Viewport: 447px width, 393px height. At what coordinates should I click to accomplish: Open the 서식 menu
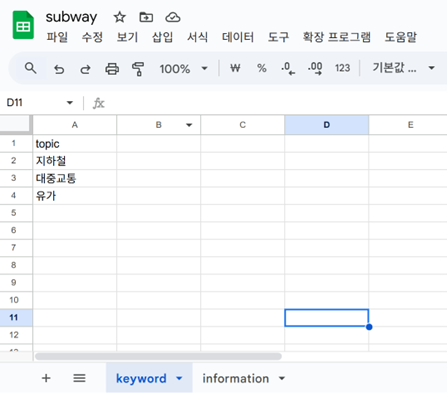pos(197,37)
